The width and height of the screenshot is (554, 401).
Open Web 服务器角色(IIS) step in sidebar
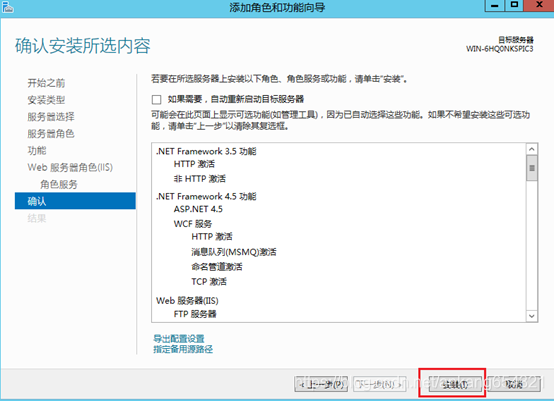pos(70,167)
